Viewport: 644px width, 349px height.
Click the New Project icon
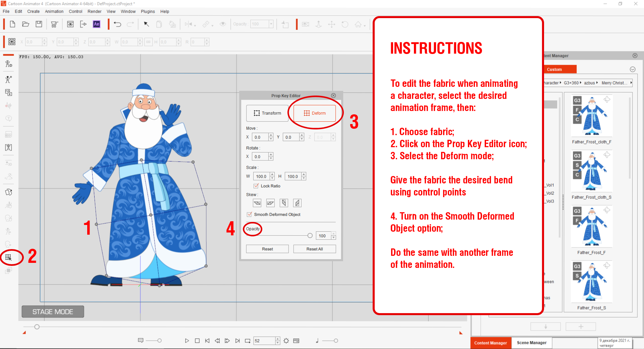coord(12,24)
